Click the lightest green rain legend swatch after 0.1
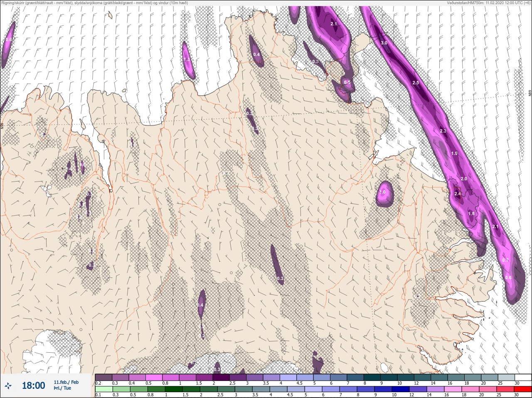This screenshot has width=532, height=398. (104, 389)
